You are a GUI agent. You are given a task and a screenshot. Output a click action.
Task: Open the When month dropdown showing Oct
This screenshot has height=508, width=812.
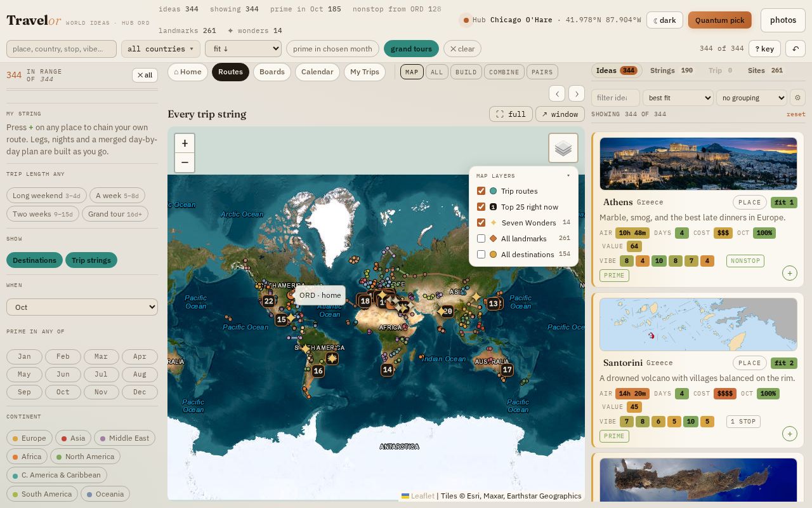click(82, 307)
